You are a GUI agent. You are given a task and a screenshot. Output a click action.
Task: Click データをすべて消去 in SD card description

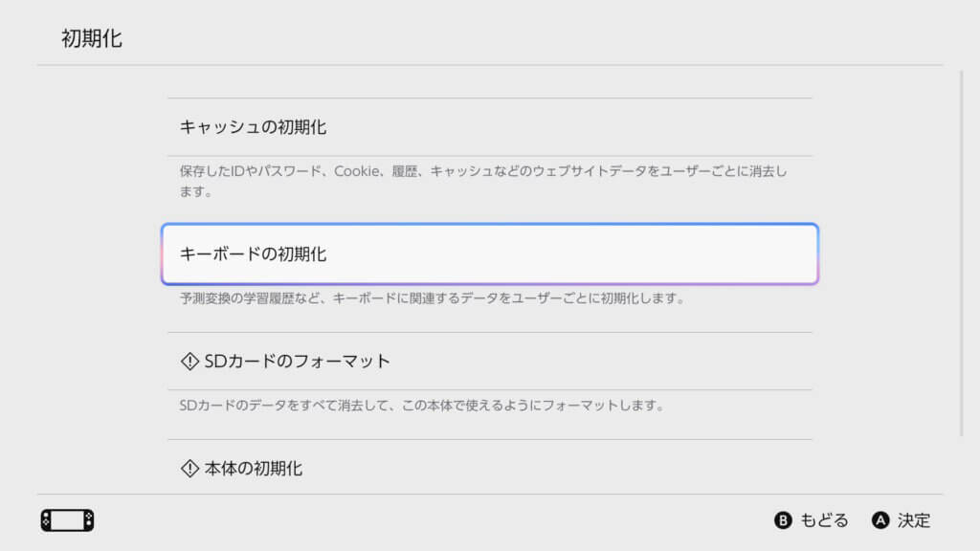(298, 406)
